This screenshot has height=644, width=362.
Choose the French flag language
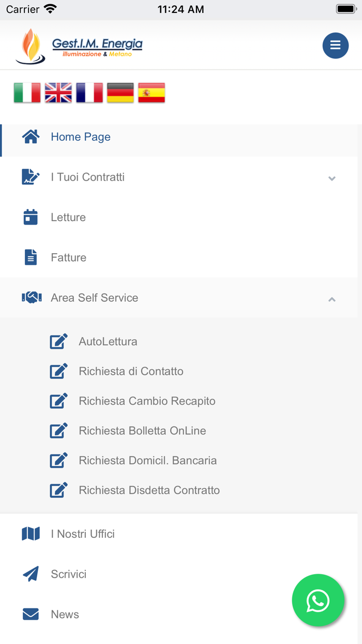pyautogui.click(x=89, y=93)
